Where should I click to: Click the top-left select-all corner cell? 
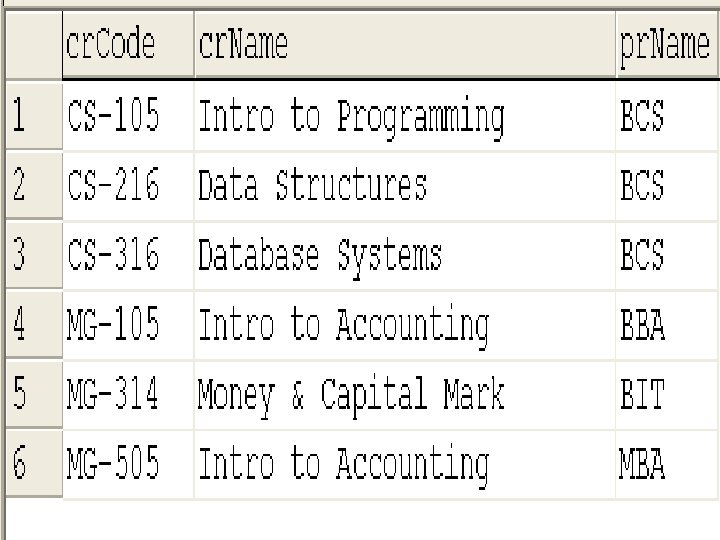click(34, 45)
